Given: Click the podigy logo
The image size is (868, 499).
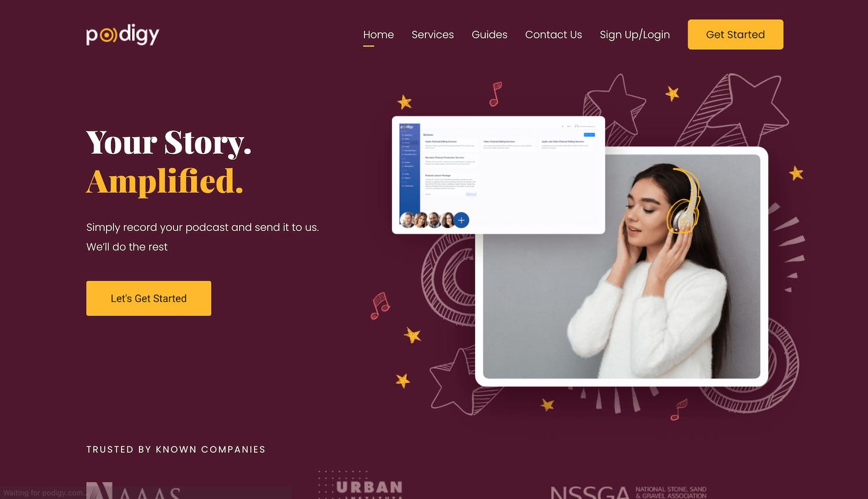Looking at the screenshot, I should pyautogui.click(x=123, y=35).
